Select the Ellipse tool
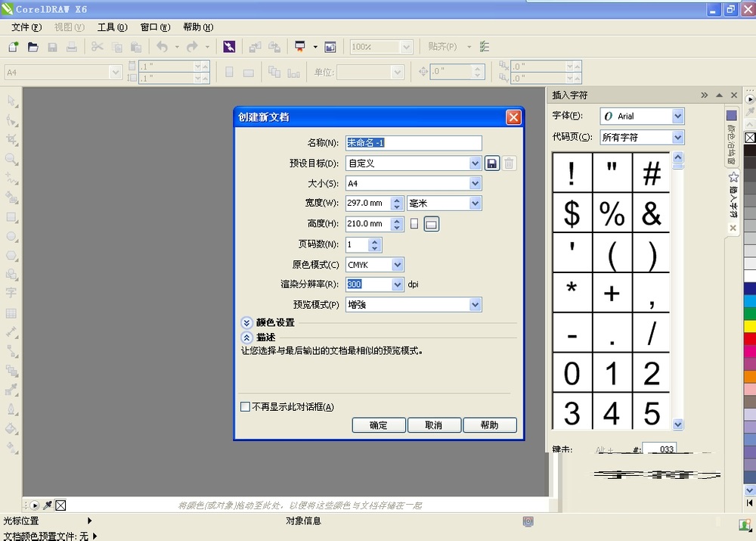Viewport: 756px width, 541px height. [11, 237]
